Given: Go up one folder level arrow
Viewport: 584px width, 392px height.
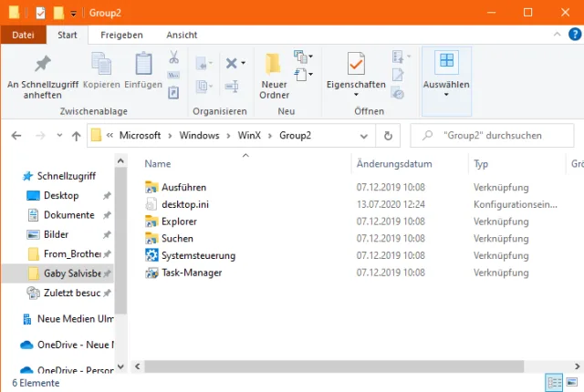Looking at the screenshot, I should tap(76, 135).
